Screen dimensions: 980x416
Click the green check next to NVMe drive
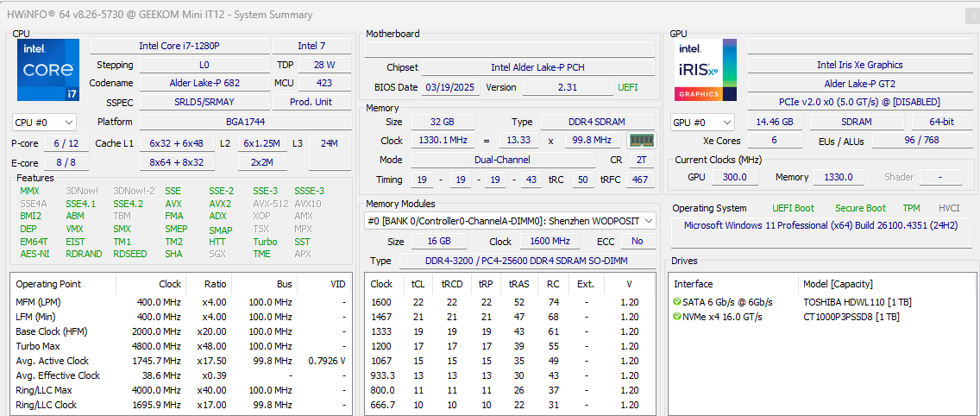click(677, 317)
